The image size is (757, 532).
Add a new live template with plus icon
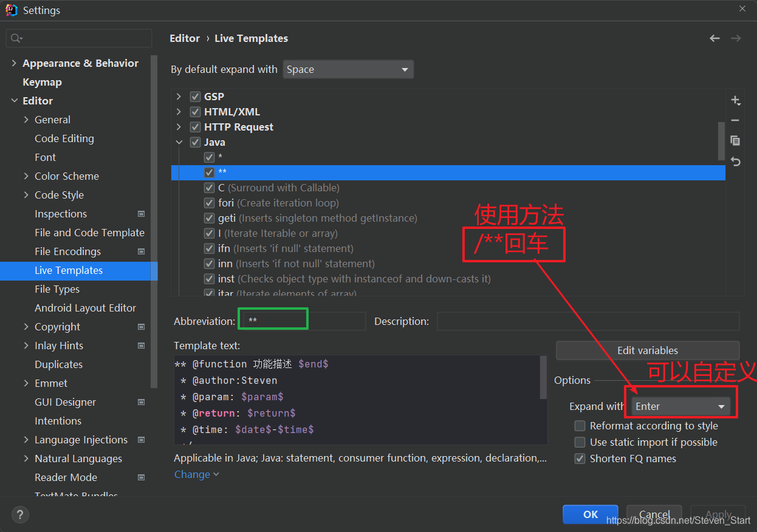click(735, 100)
